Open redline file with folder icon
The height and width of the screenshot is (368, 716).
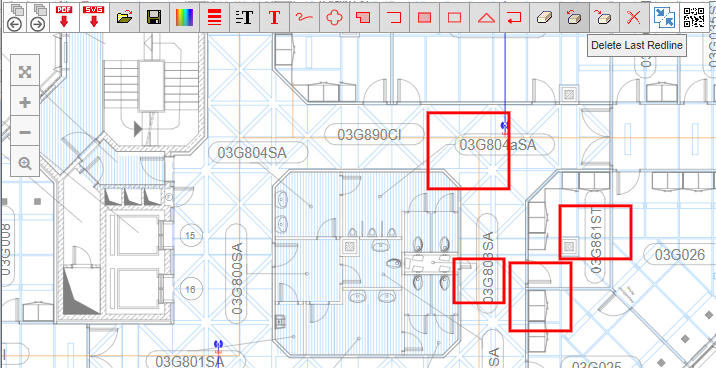pos(125,17)
